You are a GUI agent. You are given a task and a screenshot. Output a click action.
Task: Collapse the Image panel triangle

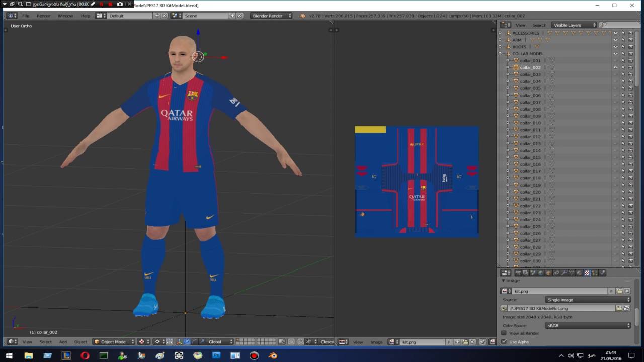pyautogui.click(x=503, y=280)
